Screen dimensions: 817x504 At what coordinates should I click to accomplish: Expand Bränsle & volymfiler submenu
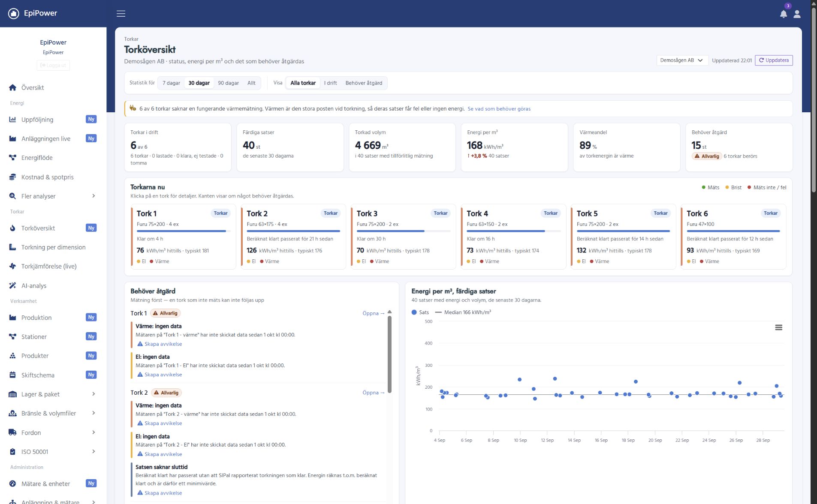pyautogui.click(x=93, y=413)
